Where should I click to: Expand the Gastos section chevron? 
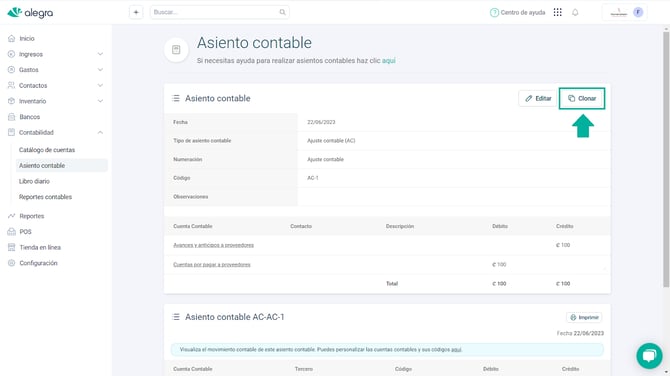pyautogui.click(x=100, y=70)
